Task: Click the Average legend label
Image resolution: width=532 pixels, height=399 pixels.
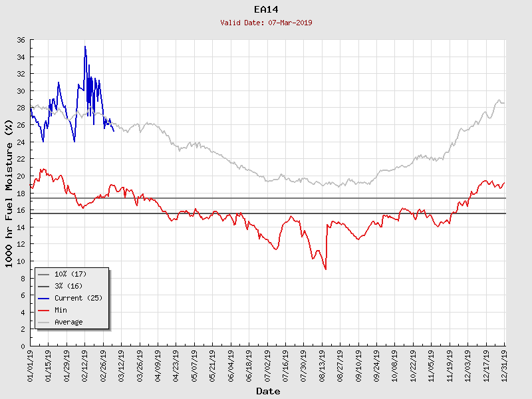Action: (68, 322)
